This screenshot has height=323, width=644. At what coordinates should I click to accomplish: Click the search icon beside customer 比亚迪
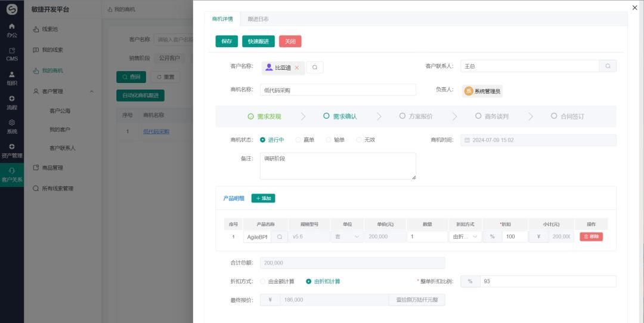pos(315,67)
